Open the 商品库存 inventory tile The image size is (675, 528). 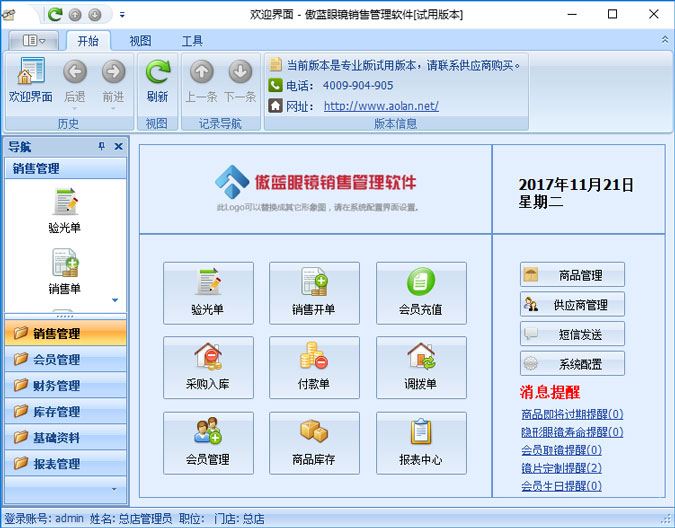coord(314,442)
